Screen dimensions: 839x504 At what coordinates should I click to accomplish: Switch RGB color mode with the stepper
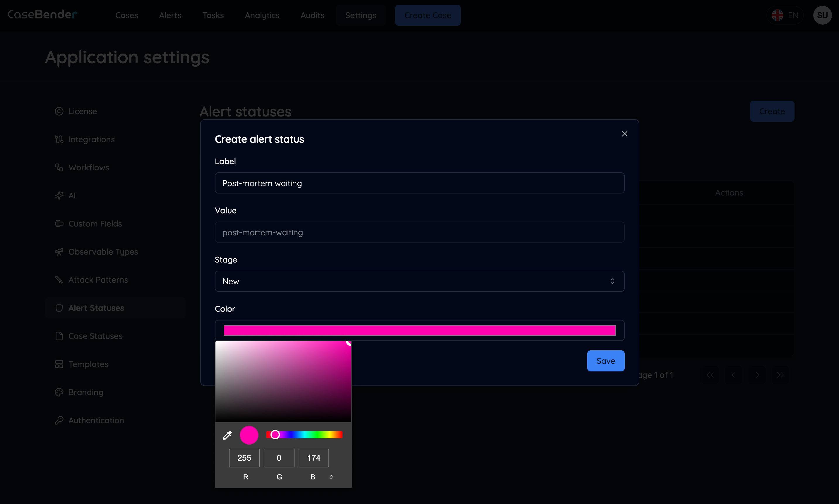coord(331,477)
